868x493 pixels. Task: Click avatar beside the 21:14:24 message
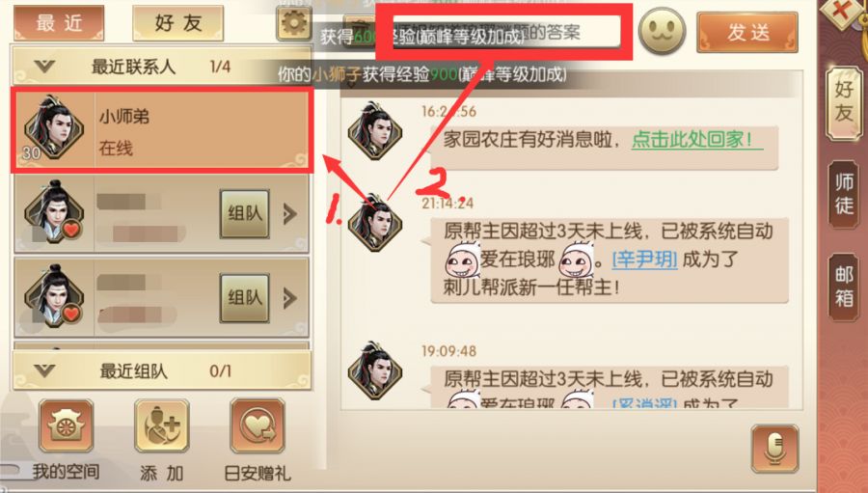point(375,223)
